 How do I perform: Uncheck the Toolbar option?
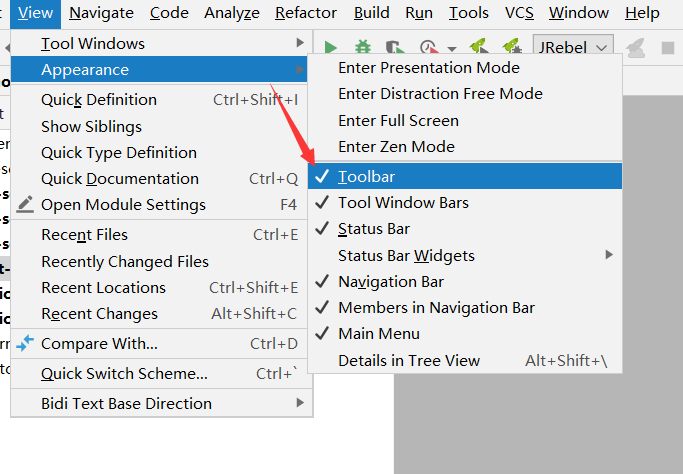click(465, 176)
